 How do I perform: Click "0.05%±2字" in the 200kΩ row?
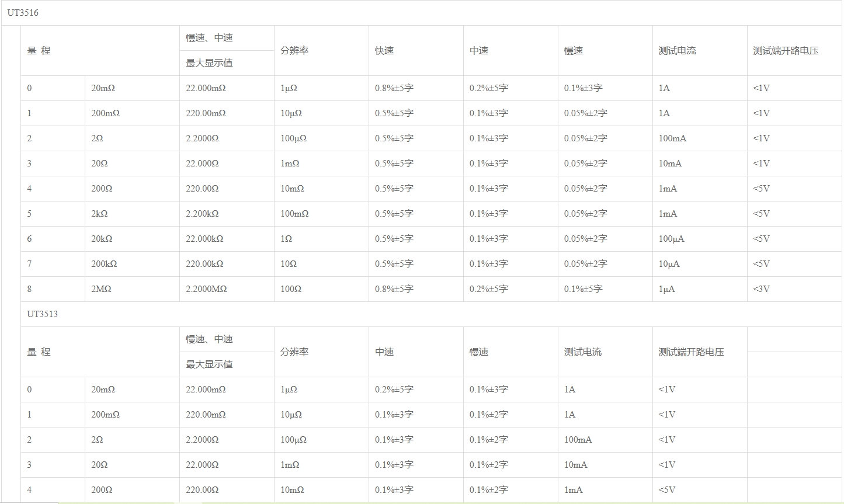point(586,264)
